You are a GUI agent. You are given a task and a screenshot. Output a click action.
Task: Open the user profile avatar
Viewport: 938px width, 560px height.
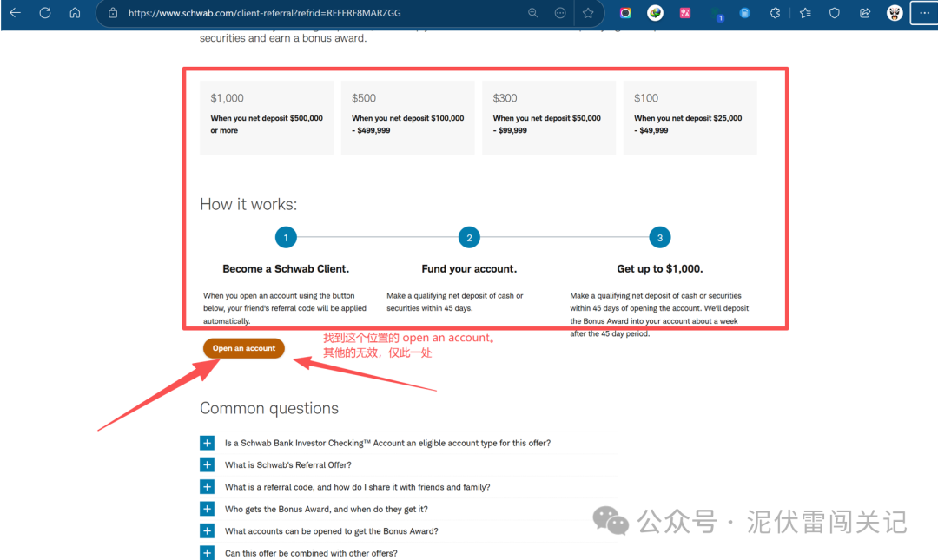895,12
